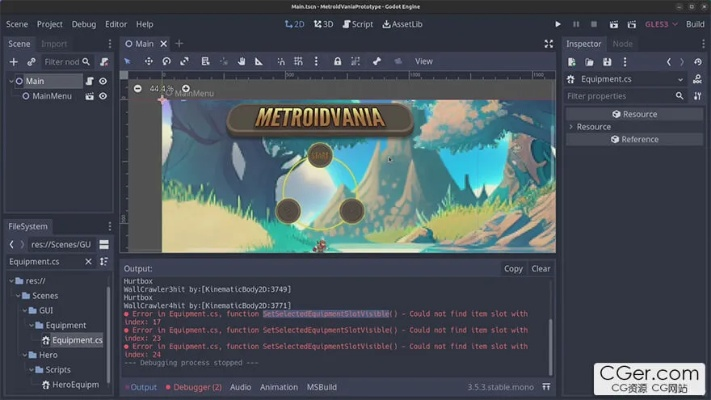This screenshot has height=400, width=711.
Task: Toggle visibility of the Main node
Action: click(102, 81)
